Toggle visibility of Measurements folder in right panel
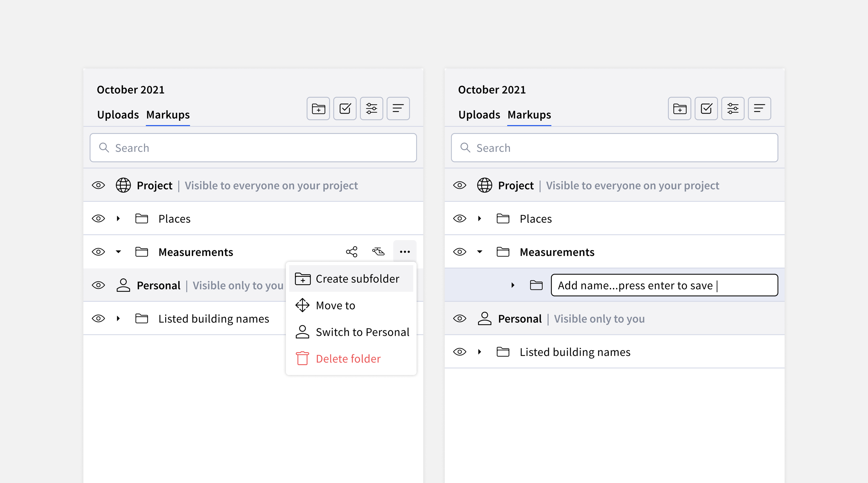868x483 pixels. (x=460, y=252)
